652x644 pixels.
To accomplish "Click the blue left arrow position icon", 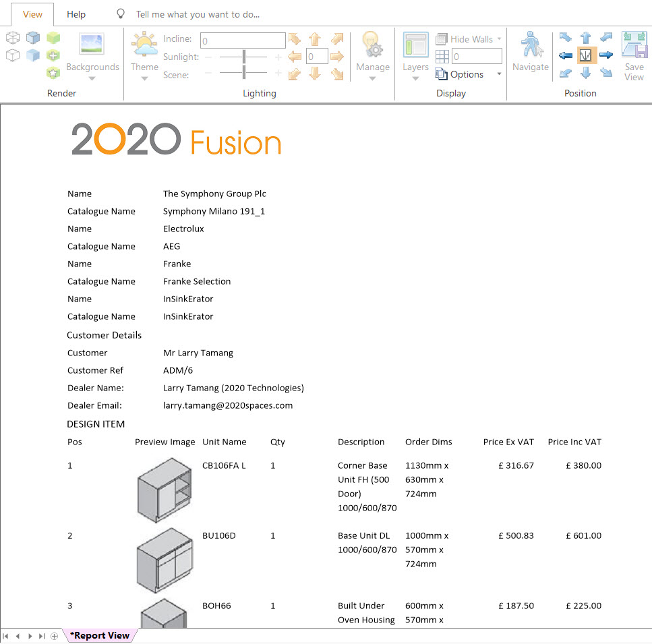I will [565, 55].
